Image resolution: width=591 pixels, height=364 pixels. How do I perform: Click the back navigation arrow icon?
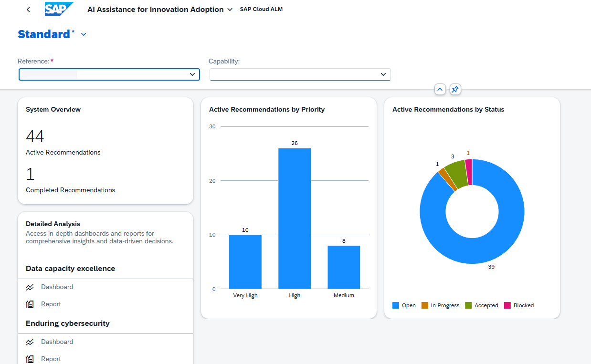click(x=29, y=10)
